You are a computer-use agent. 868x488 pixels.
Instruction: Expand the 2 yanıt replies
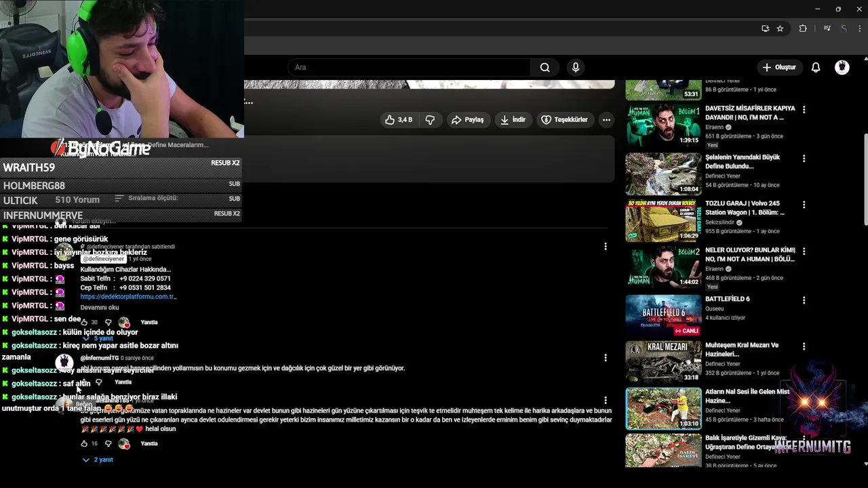[98, 460]
